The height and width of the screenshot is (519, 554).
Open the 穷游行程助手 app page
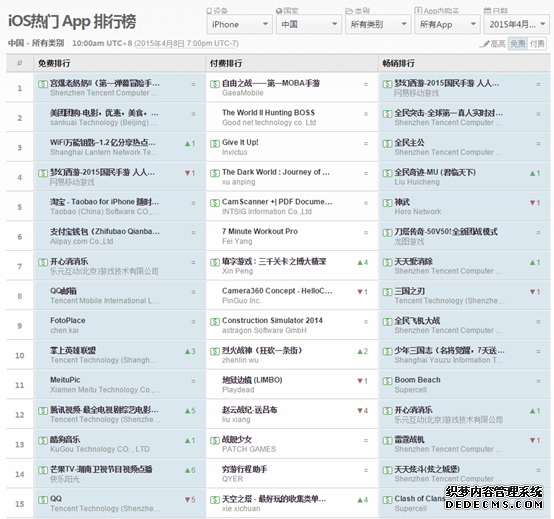[x=244, y=469]
